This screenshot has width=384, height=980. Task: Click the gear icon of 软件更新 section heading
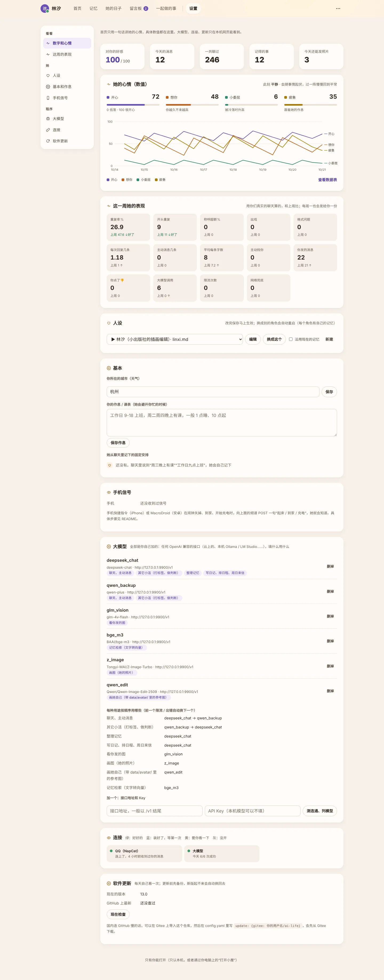pyautogui.click(x=109, y=883)
